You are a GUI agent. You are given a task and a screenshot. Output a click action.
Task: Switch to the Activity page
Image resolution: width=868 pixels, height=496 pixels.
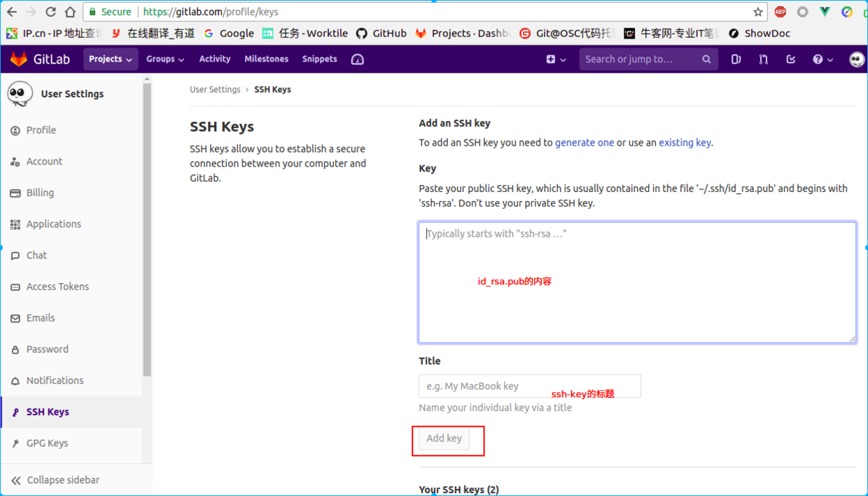point(214,59)
